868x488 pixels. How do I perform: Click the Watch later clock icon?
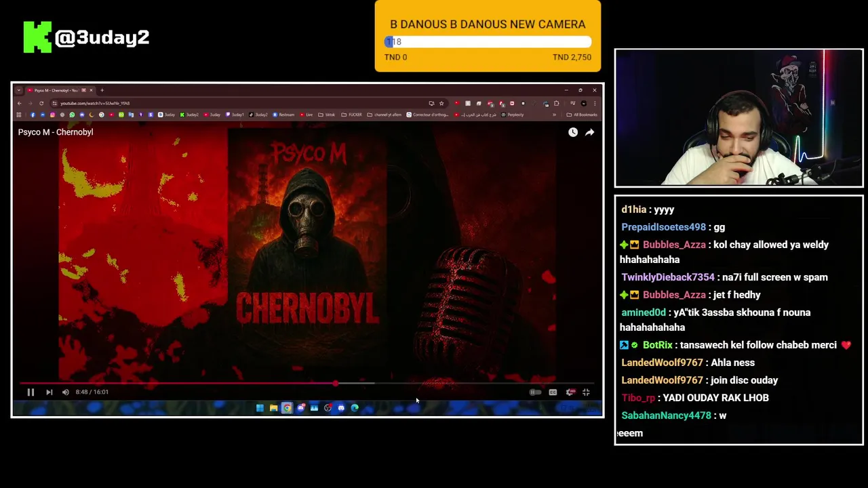click(573, 132)
